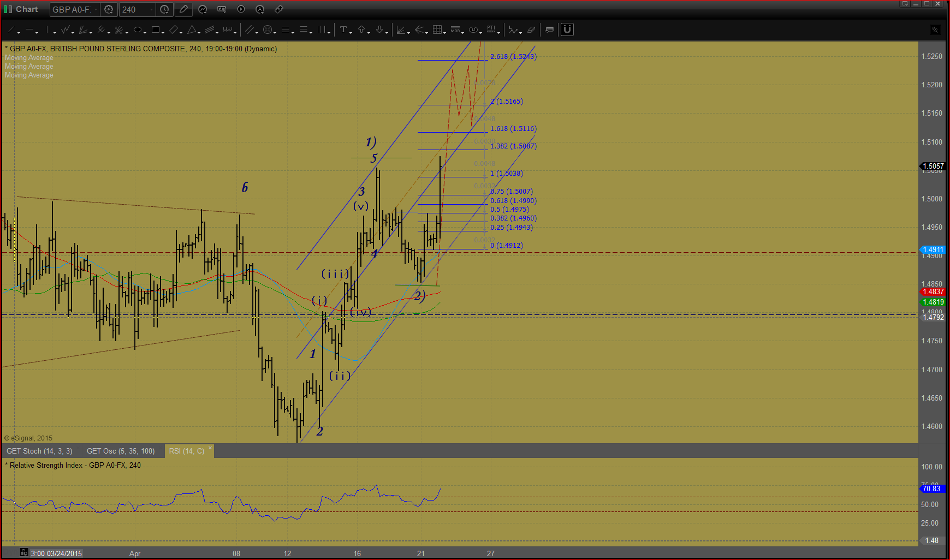
Task: Select the Text annotation tool
Action: [343, 29]
